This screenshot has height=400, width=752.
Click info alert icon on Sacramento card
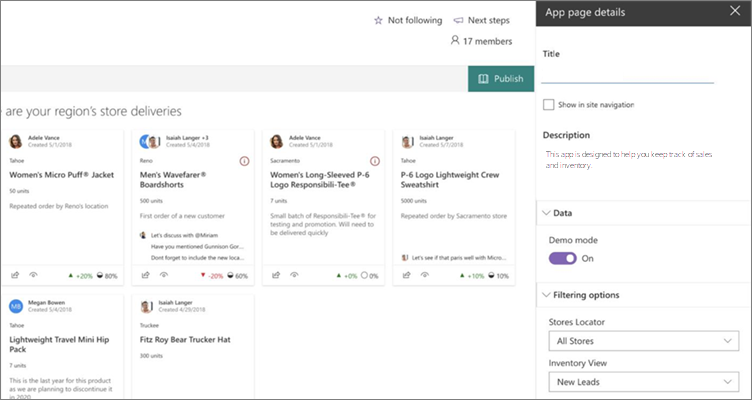[375, 161]
